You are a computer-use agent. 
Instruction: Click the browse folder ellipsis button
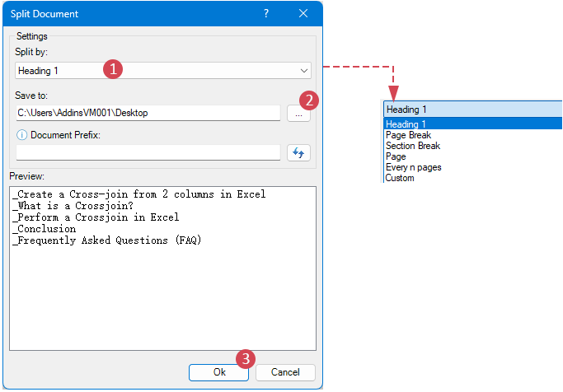click(x=298, y=115)
